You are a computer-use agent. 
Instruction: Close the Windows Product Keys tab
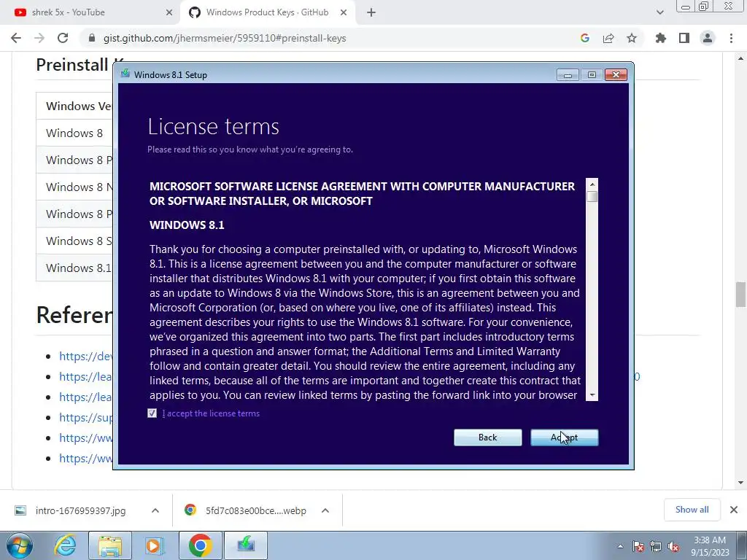point(344,12)
